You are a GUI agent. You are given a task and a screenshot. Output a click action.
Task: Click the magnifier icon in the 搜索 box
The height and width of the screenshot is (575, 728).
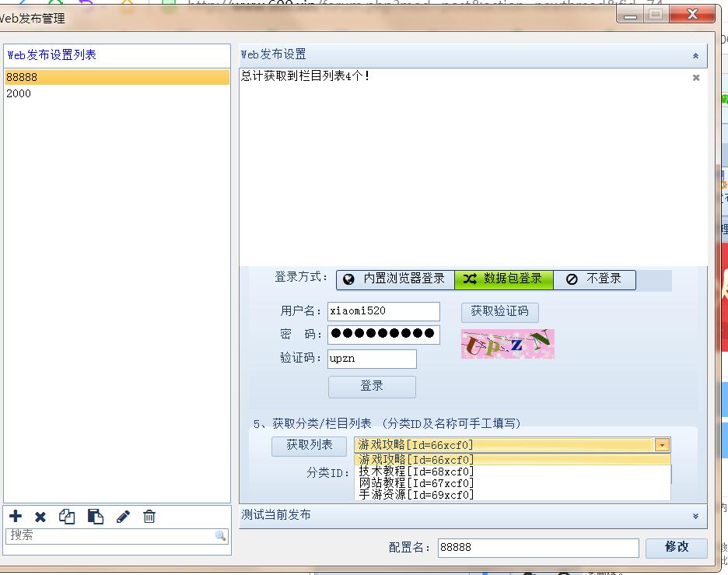(220, 536)
